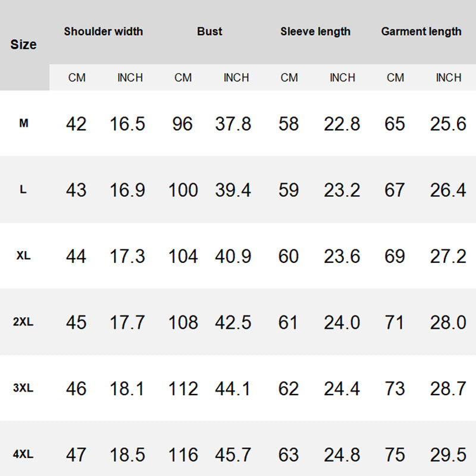Click the 29.5 inch garment length value
This screenshot has width=476, height=476.
[x=448, y=455]
